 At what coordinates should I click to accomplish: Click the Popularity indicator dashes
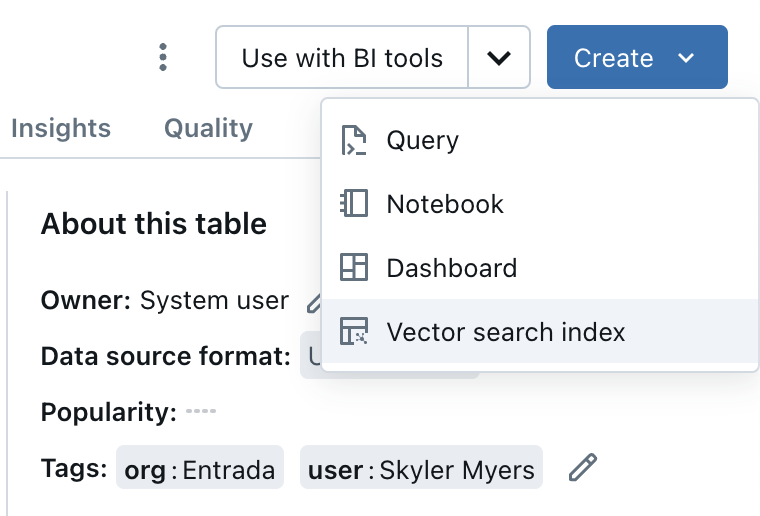click(x=201, y=411)
